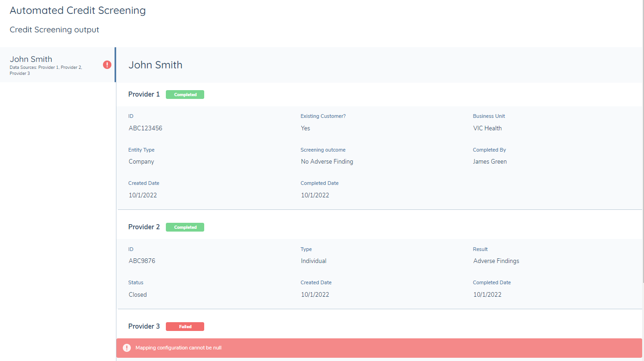
Task: Click the red Failed badge for Provider 3
Action: (185, 327)
